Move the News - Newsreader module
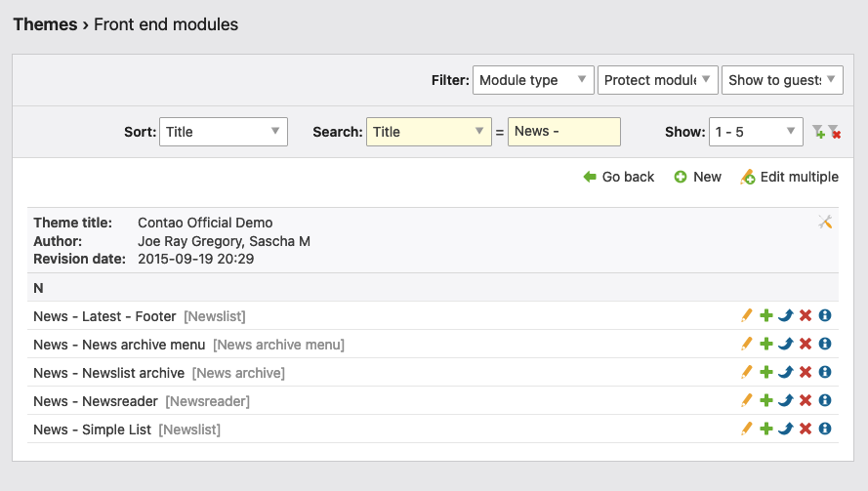Image resolution: width=868 pixels, height=491 pixels. coord(786,400)
